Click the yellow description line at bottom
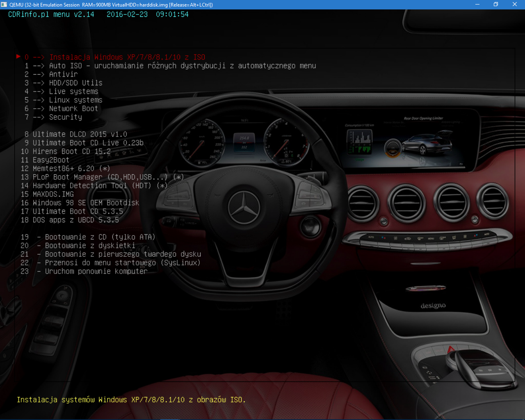The height and width of the screenshot is (420, 525). (131, 400)
